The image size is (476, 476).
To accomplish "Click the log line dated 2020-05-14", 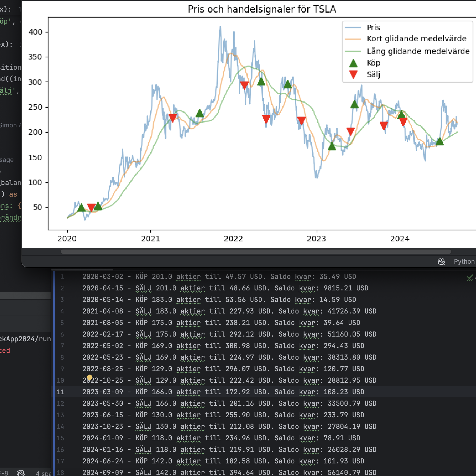I will click(x=219, y=300).
